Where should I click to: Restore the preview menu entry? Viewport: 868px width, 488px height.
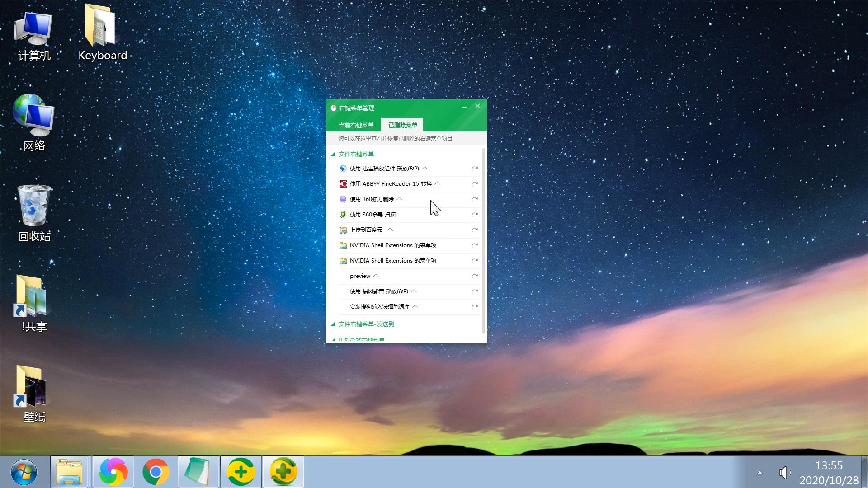click(x=475, y=276)
